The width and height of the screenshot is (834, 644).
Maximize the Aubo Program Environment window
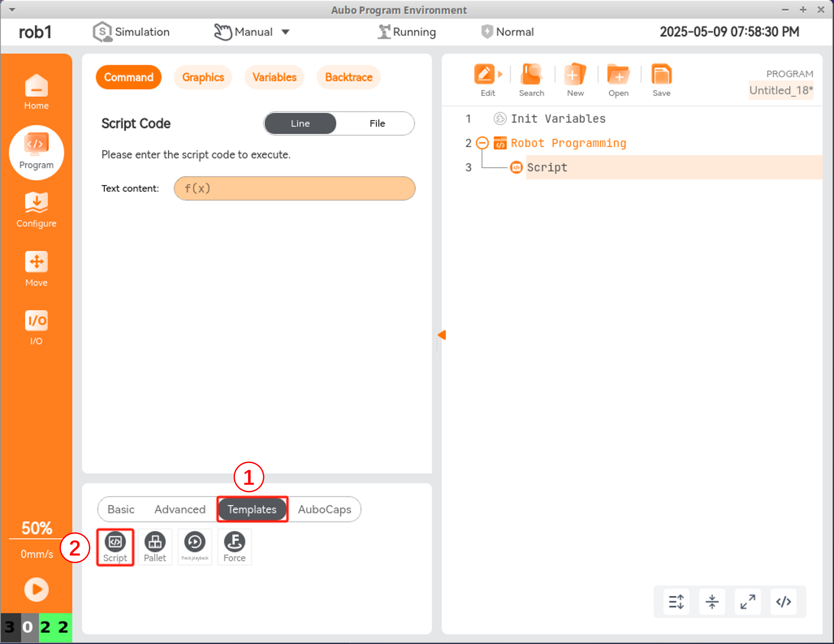[803, 10]
